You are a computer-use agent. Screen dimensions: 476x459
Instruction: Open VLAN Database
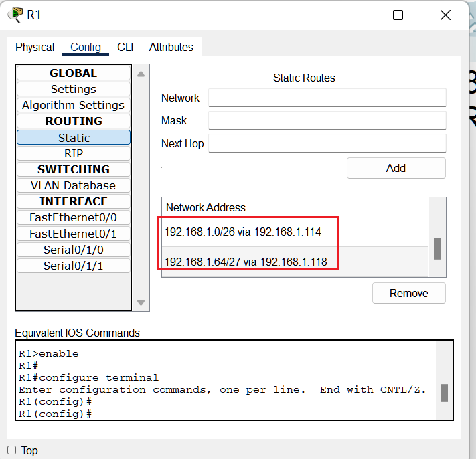[74, 185]
